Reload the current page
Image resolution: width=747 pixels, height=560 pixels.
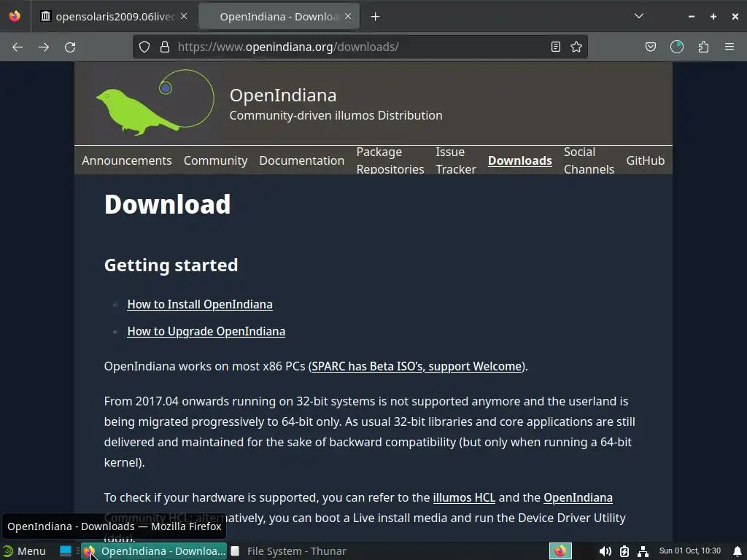tap(70, 47)
